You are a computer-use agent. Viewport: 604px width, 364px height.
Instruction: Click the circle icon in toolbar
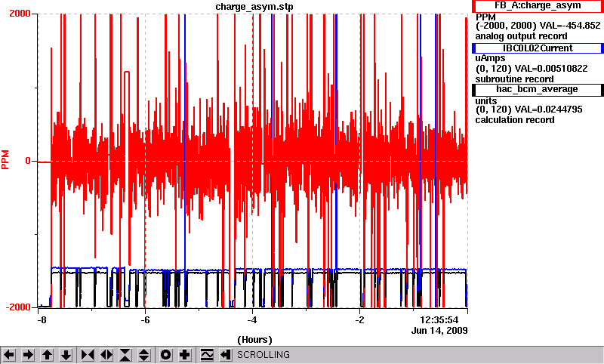166,355
